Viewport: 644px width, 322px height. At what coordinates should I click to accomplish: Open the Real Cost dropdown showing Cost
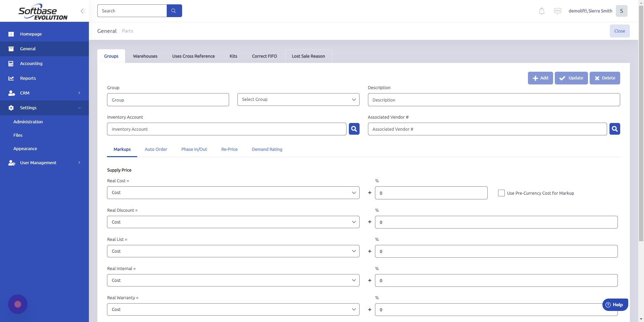[x=233, y=193]
